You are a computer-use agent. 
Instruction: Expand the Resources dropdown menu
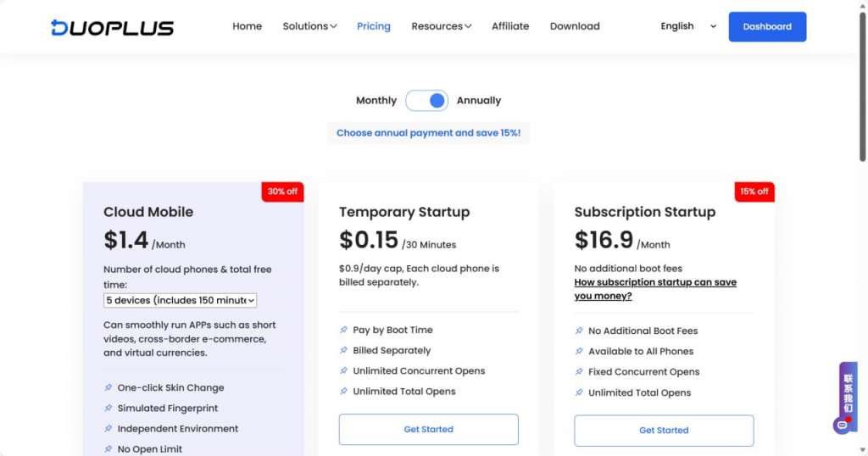click(441, 26)
